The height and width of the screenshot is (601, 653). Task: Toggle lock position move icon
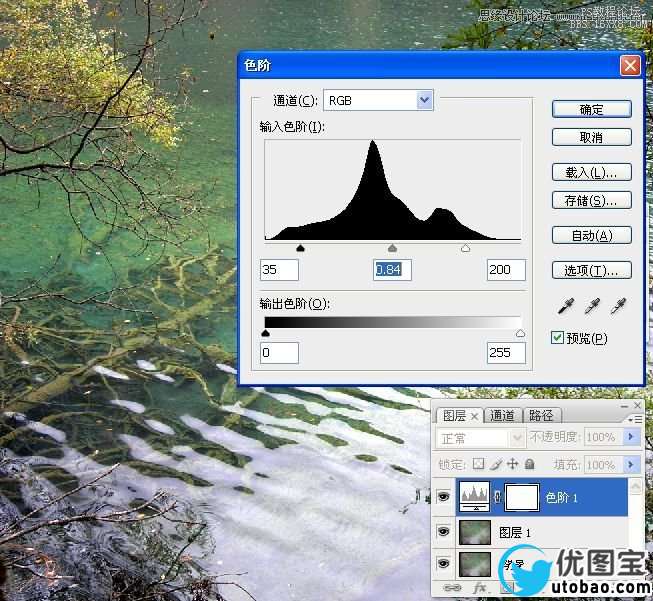(513, 464)
